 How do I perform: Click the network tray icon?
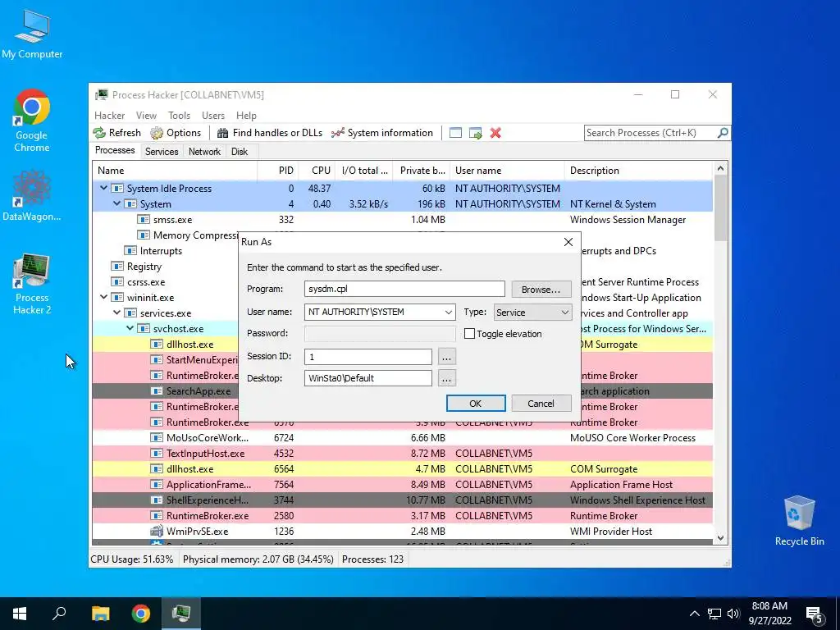tap(714, 614)
